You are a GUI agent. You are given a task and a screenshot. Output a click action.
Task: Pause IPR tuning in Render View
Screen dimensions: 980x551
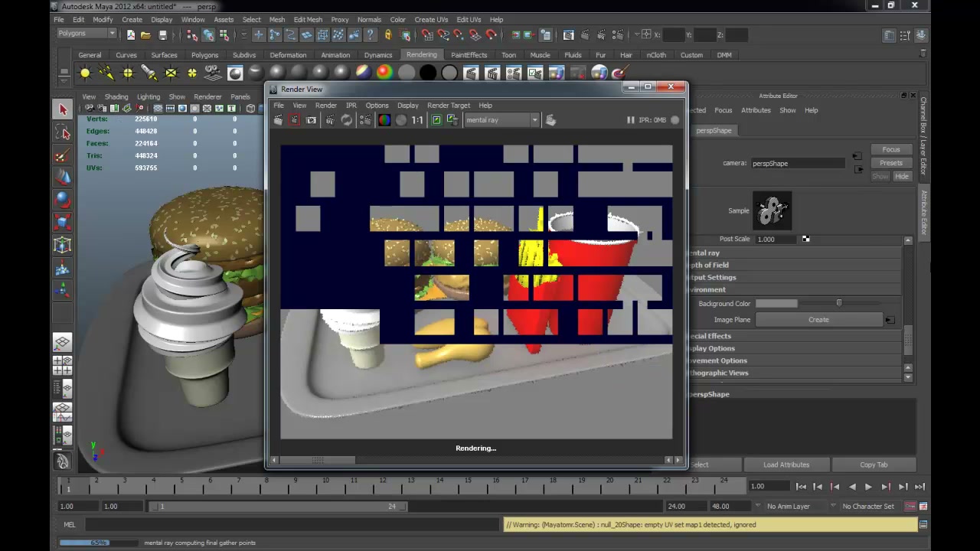coord(630,120)
